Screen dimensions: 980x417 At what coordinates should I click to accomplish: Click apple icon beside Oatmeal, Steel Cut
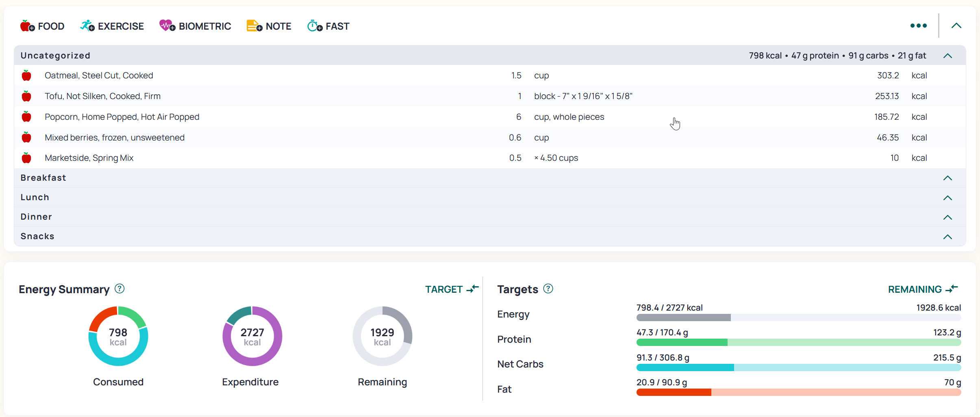26,76
